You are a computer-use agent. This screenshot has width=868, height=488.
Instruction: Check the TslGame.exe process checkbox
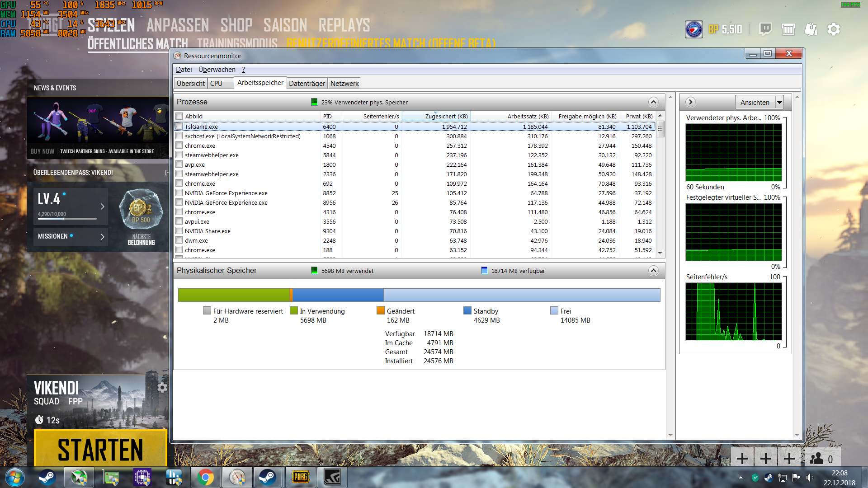(x=179, y=127)
